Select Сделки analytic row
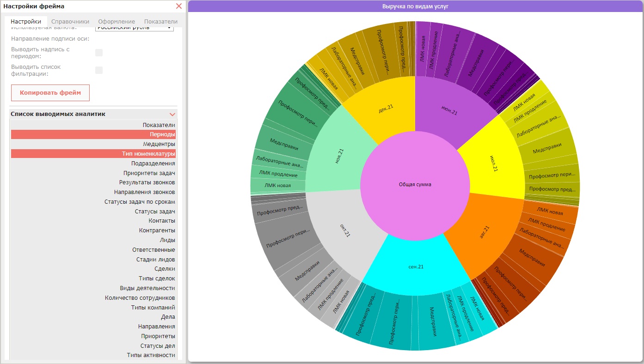This screenshot has height=364, width=644. click(x=93, y=269)
